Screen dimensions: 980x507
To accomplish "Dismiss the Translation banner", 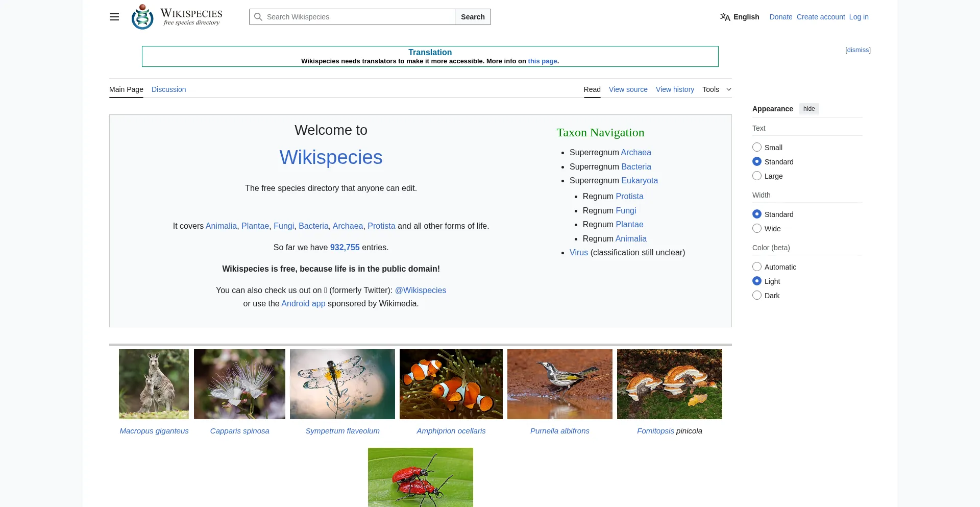I will tap(857, 50).
